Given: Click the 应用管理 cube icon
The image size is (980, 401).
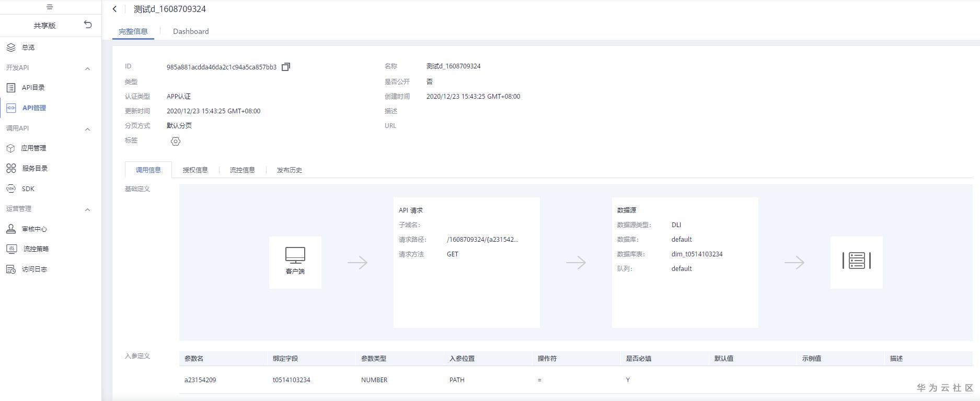Looking at the screenshot, I should (x=11, y=148).
